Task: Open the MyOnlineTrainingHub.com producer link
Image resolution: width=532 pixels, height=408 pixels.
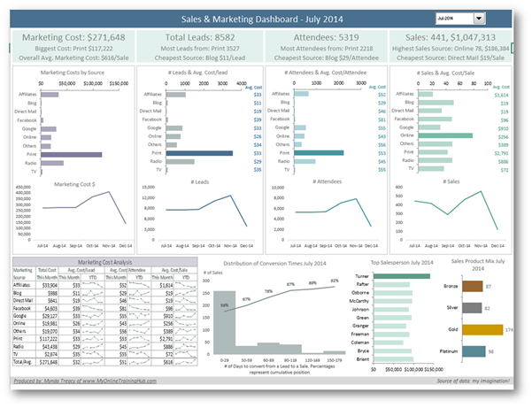Action: point(85,381)
